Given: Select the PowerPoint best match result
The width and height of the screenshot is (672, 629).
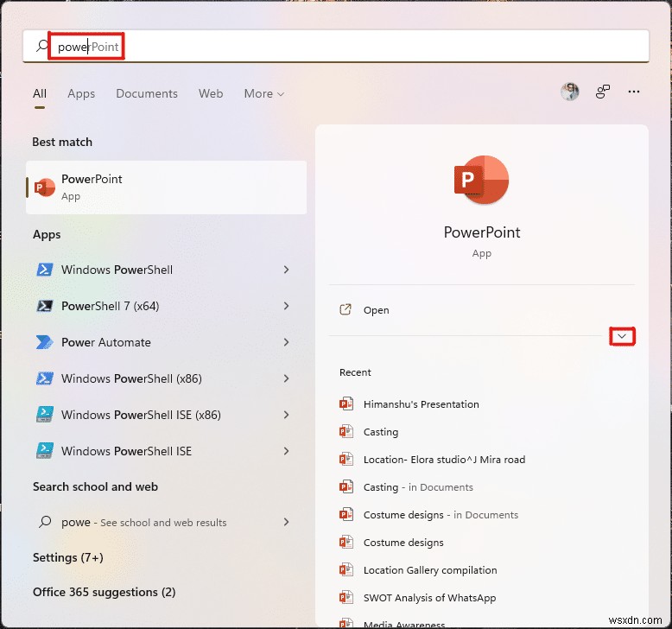Looking at the screenshot, I should (x=167, y=187).
